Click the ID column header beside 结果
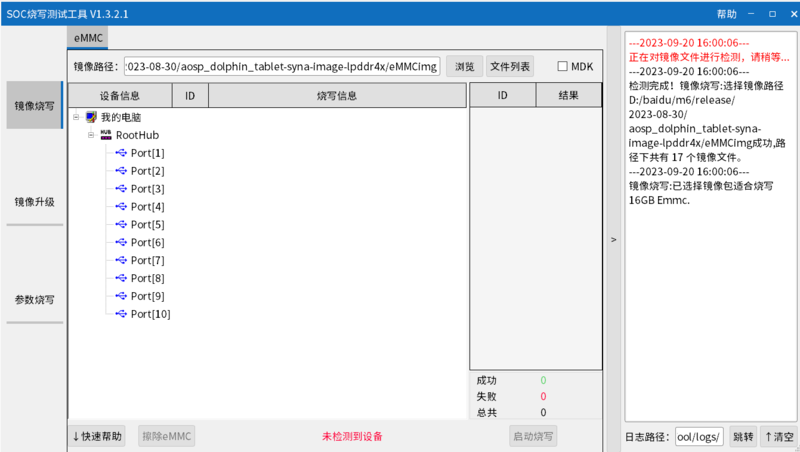 point(503,95)
